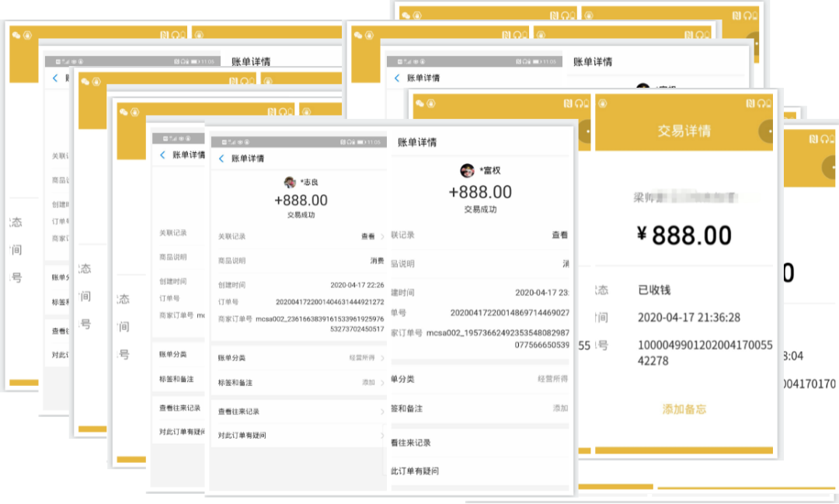Select the time 2020-04-17 21:36:28
The width and height of the screenshot is (839, 504).
coord(688,318)
